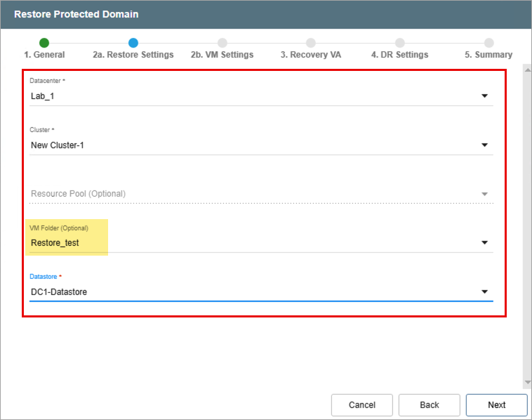Screen dimensions: 532x420
Task: Go to the previous step with Back
Action: coord(429,405)
